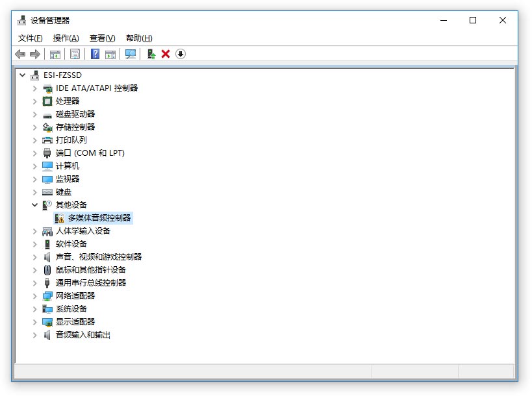Expand the 声音、视频和游戏控制器 category
Image resolution: width=532 pixels, height=396 pixels.
34,257
